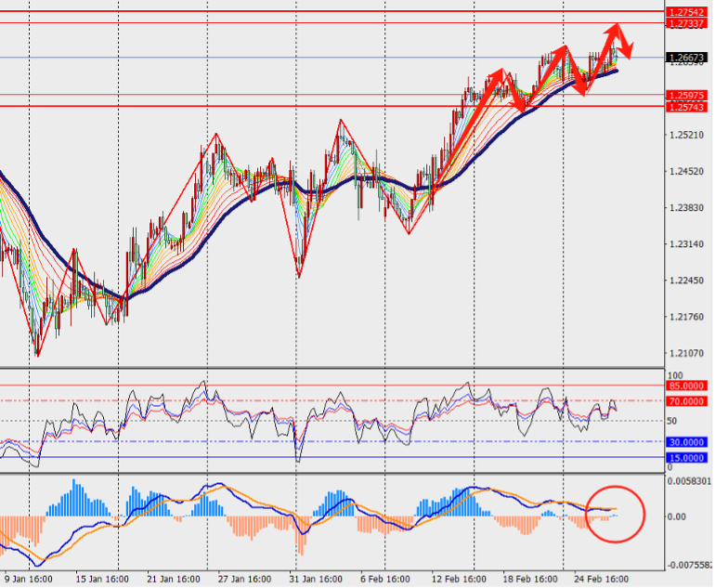715x588 pixels.
Task: Select the RSI 15.0000 level label
Action: pyautogui.click(x=688, y=458)
